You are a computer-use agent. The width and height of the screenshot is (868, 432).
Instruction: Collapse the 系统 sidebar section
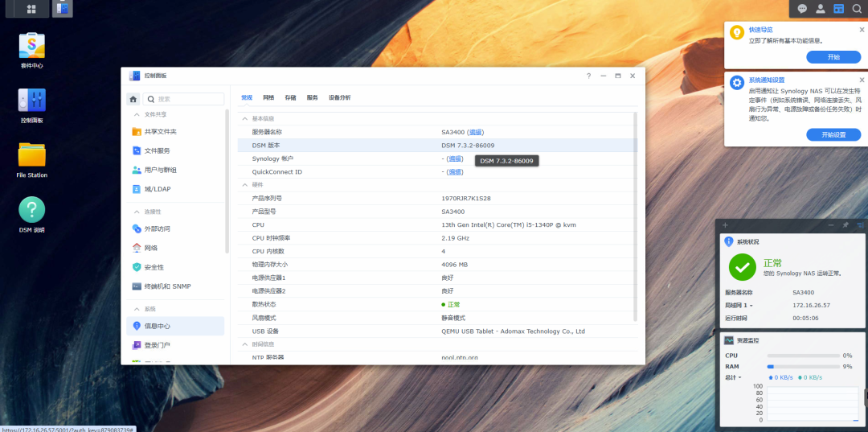tap(137, 308)
